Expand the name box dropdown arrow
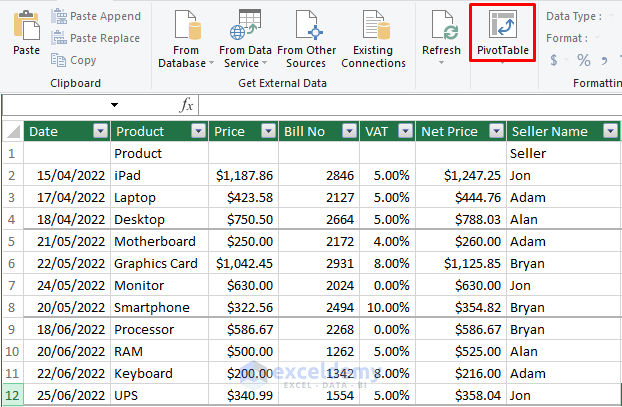Image resolution: width=622 pixels, height=407 pixels. (115, 105)
